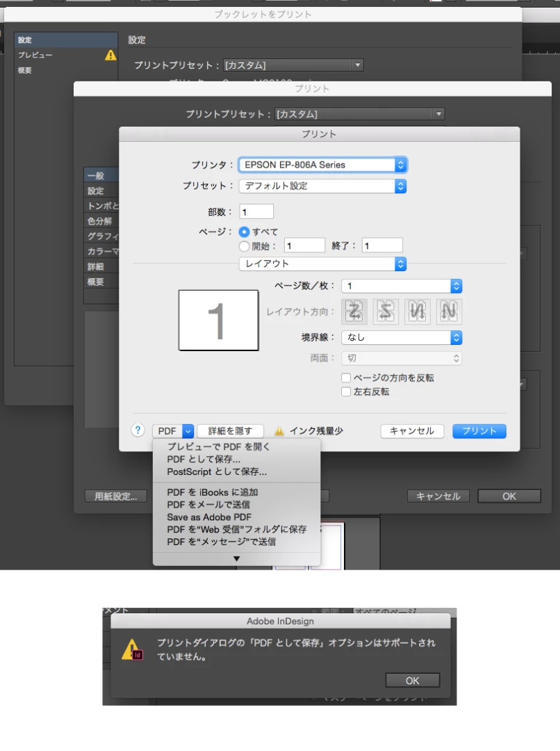Select the すべて pages radio button
This screenshot has height=751, width=560.
click(x=244, y=232)
